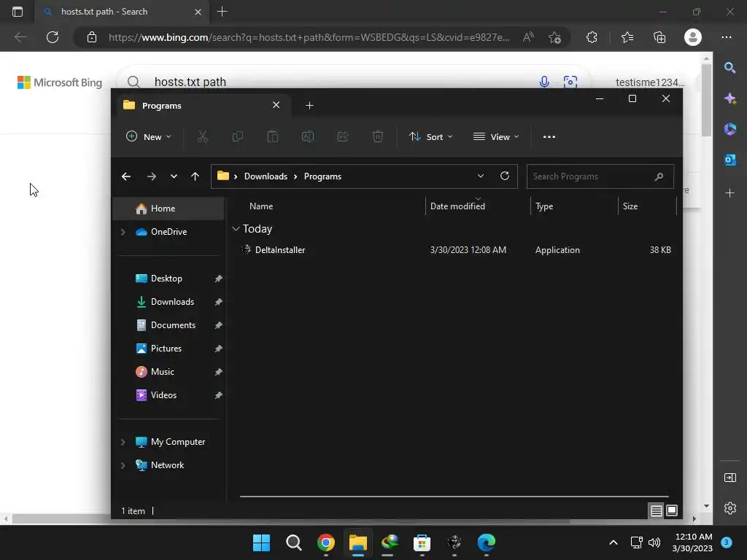This screenshot has width=747, height=560.
Task: Click the Edge profile avatar
Action: tap(693, 37)
